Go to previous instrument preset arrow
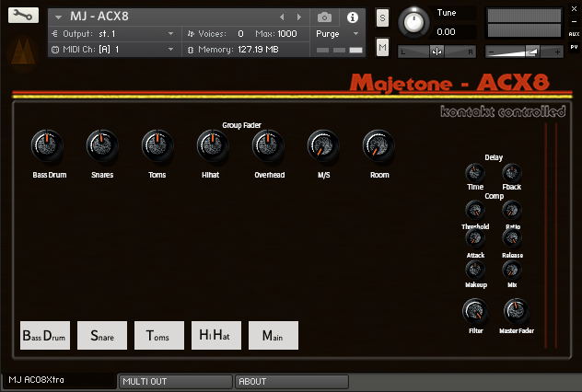Image resolution: width=582 pixels, height=392 pixels. point(282,17)
